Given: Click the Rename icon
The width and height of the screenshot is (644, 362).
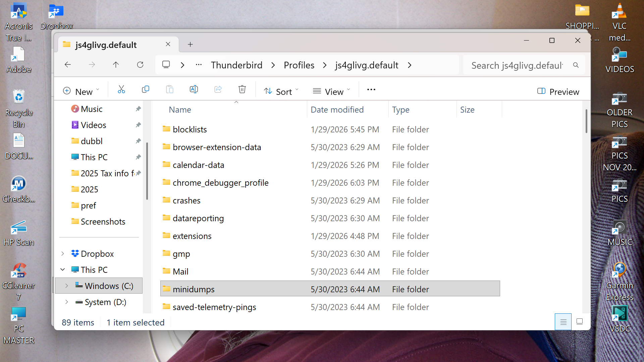Looking at the screenshot, I should [x=194, y=89].
